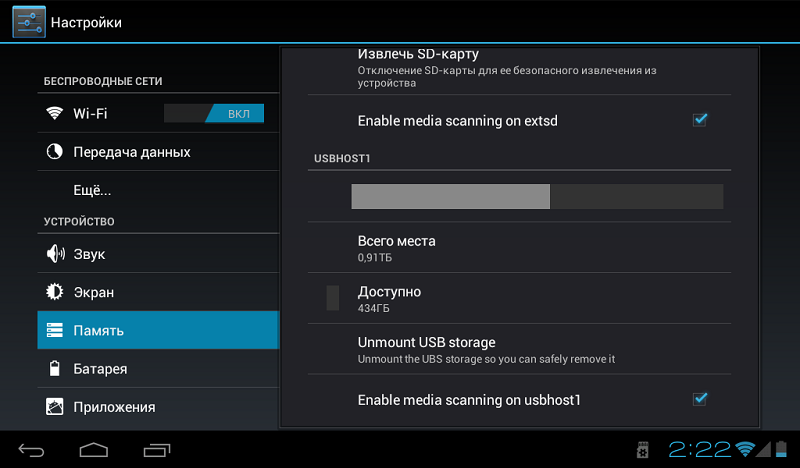Screen dimensions: 800x468
Task: Tap the Wi-Fi signal icon in sidebar
Action: (x=55, y=113)
